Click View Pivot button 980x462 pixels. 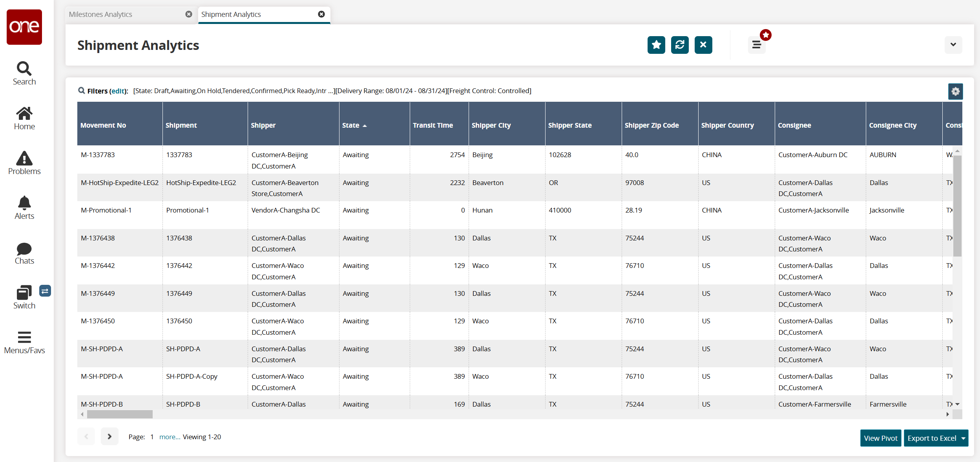click(x=881, y=438)
